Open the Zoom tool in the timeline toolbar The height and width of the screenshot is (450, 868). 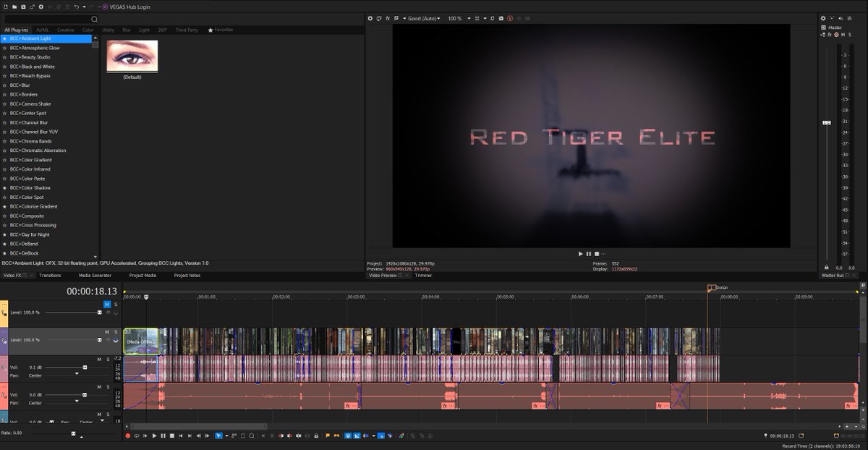click(252, 436)
